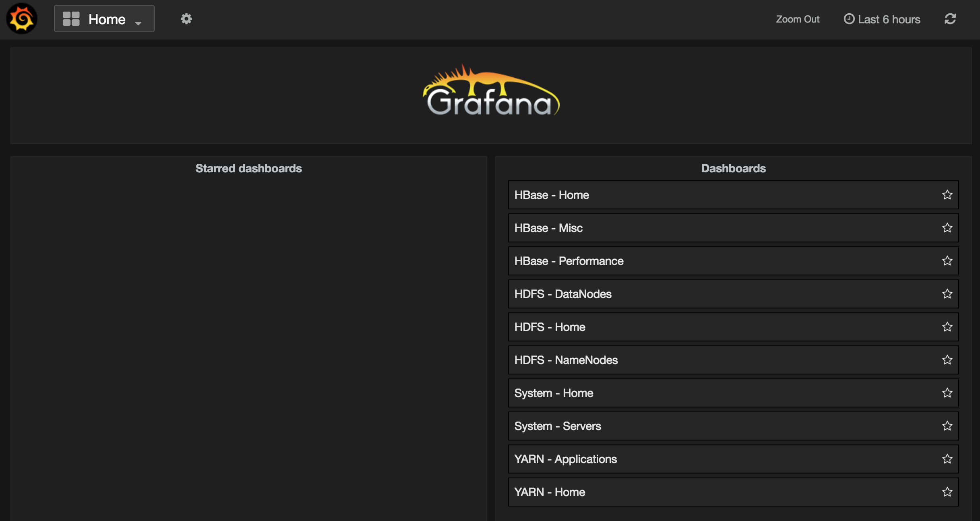Open the System - Home dashboard
The height and width of the screenshot is (521, 980).
(733, 393)
